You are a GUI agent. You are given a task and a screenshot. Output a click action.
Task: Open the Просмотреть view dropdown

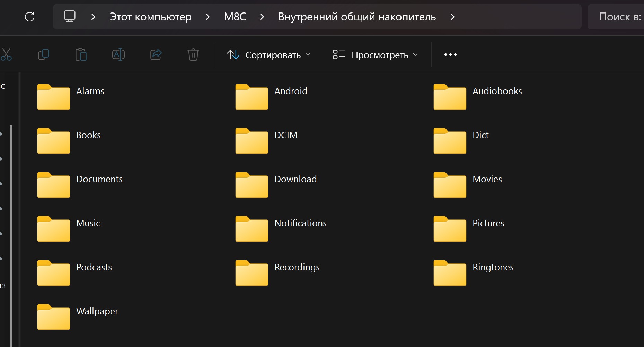[x=376, y=55]
